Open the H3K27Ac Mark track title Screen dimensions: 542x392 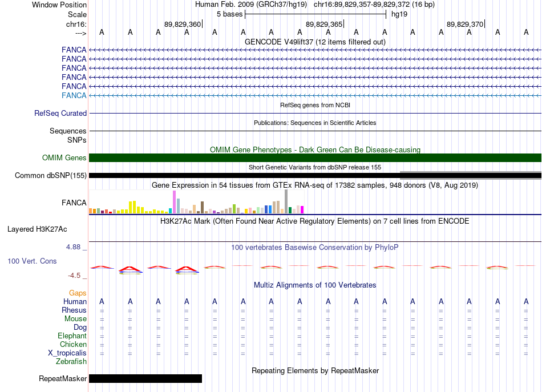pos(315,221)
